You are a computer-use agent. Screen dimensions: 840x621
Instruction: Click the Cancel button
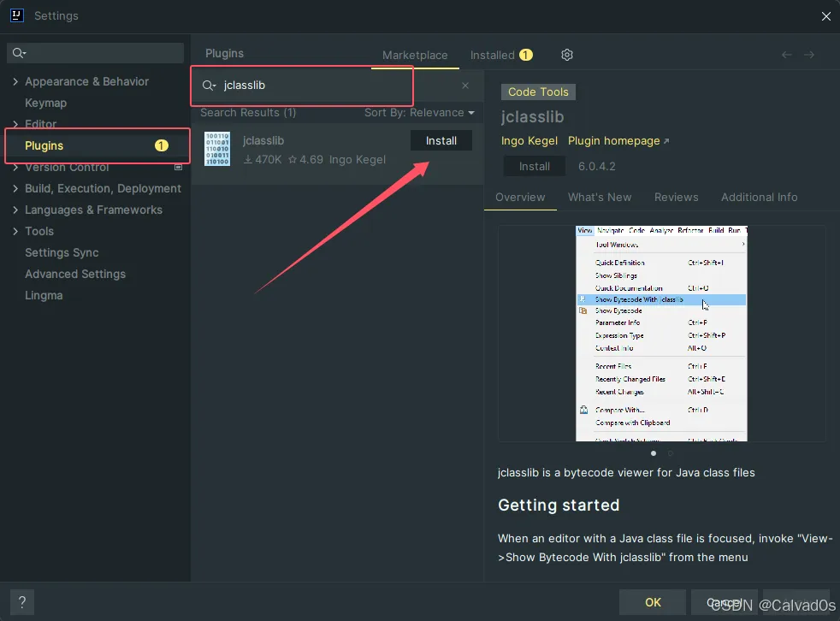point(724,602)
